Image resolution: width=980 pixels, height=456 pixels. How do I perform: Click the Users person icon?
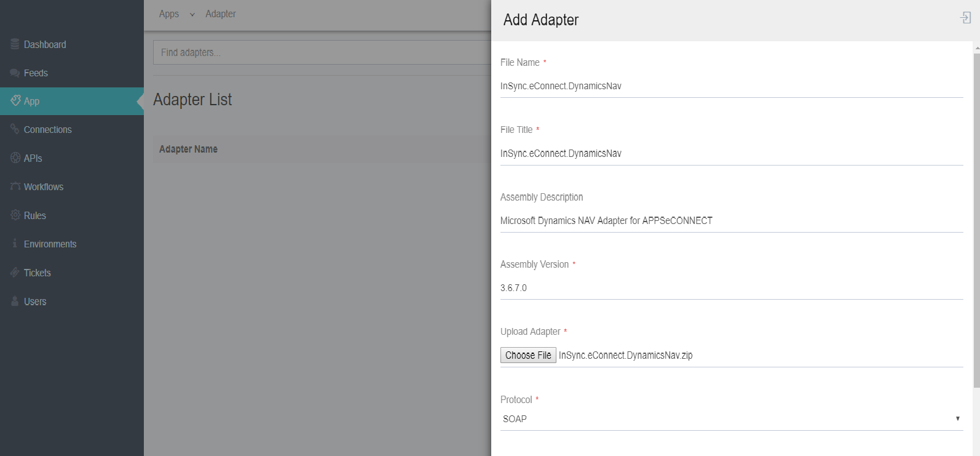pos(15,301)
